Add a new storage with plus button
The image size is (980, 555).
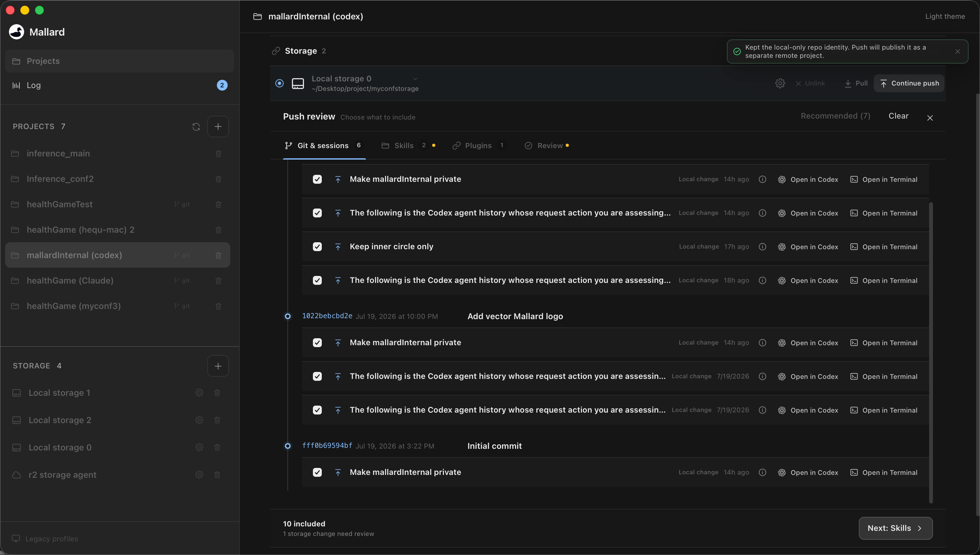218,366
